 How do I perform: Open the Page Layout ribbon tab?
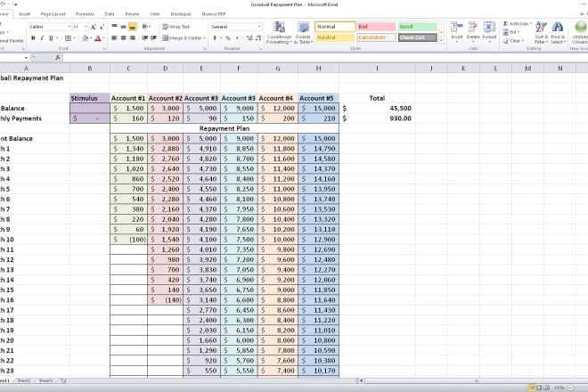(x=53, y=14)
